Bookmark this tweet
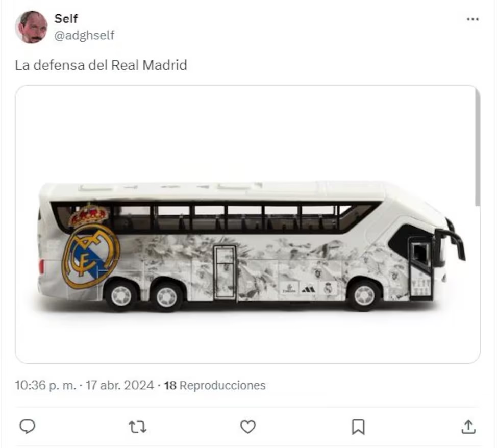498x448 pixels. pyautogui.click(x=358, y=427)
